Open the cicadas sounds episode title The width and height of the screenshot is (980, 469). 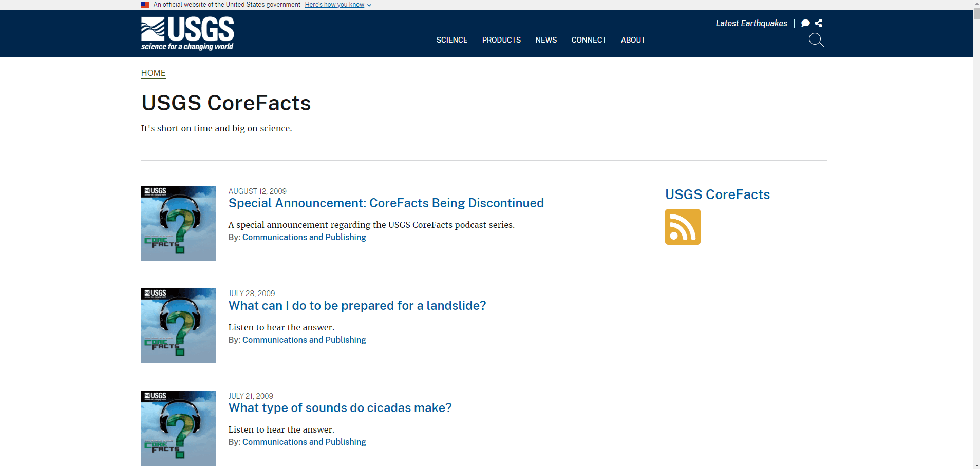click(340, 408)
